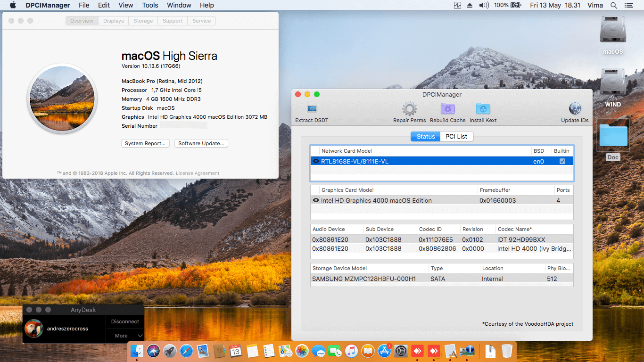The image size is (644, 362).
Task: Toggle the eye icon next to RTL8168E-VL
Action: (x=315, y=160)
